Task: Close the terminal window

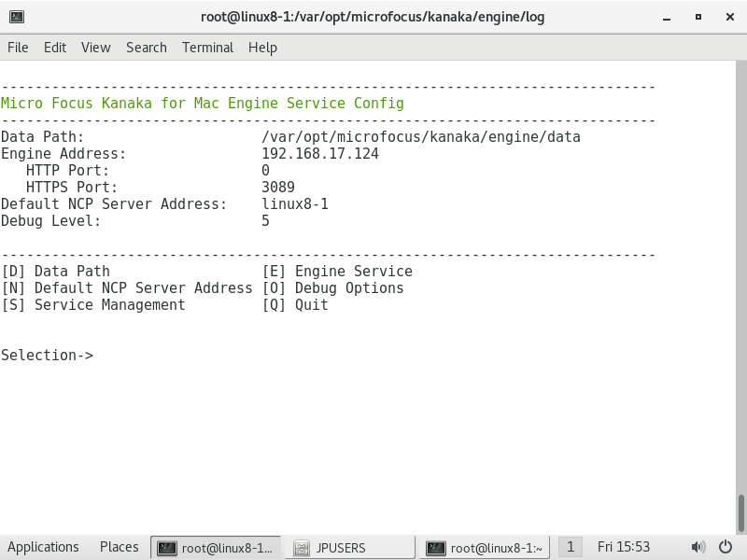Action: 730,17
